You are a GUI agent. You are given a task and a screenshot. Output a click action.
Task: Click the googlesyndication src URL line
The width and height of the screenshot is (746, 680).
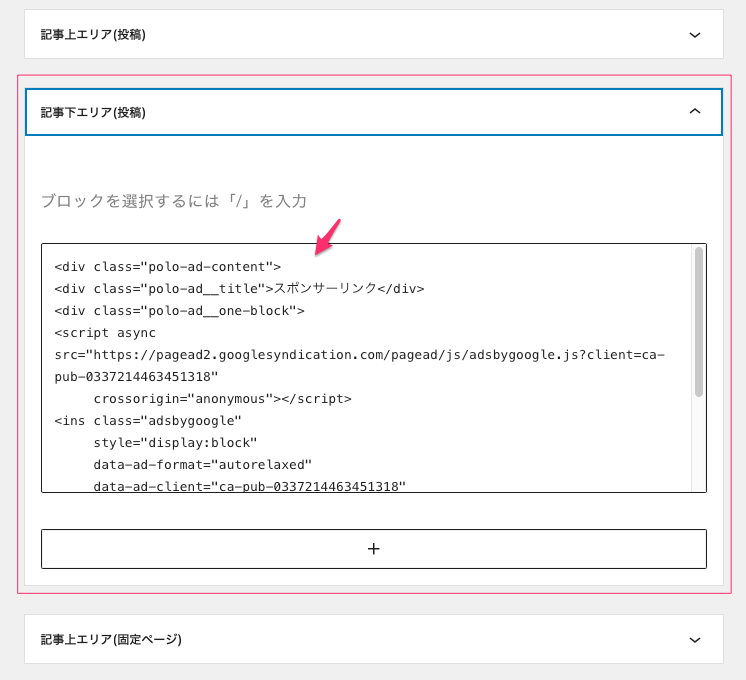pyautogui.click(x=360, y=355)
